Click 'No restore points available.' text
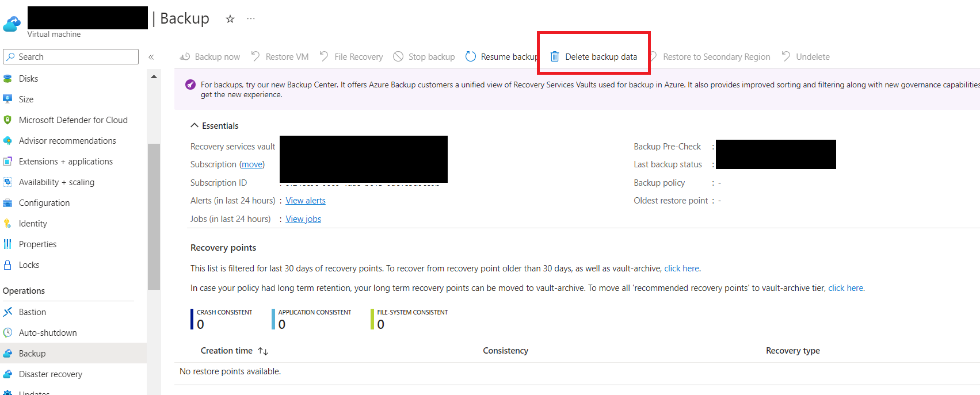The width and height of the screenshot is (980, 395). click(x=230, y=371)
